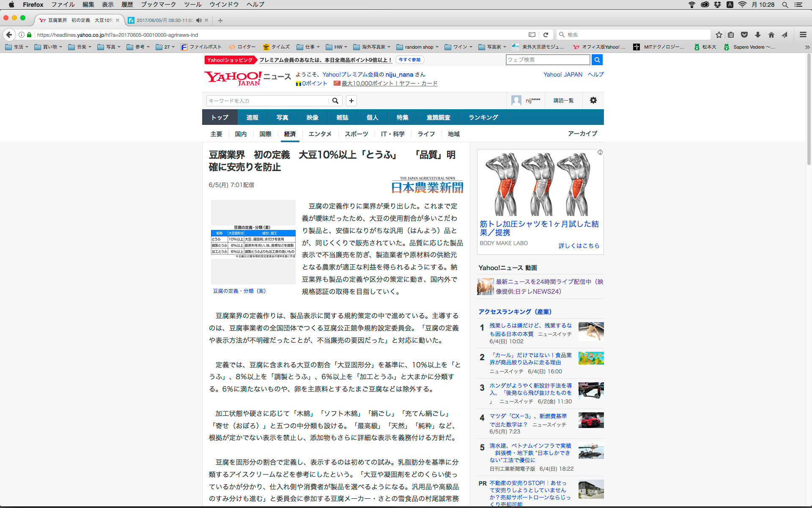Viewport: 812px width, 508px height.
Task: Select the エンタメ category tab
Action: coord(320,134)
